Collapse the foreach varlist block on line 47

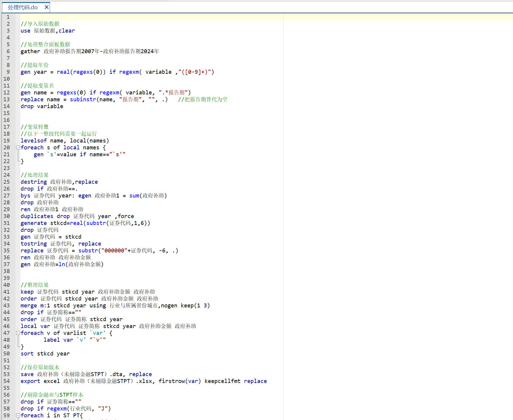click(18, 333)
